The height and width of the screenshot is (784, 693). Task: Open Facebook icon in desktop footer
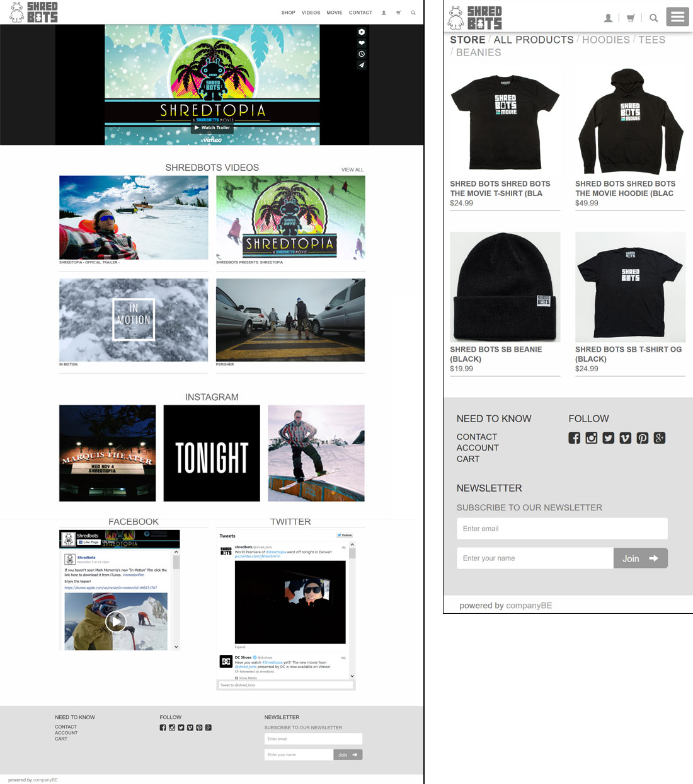point(163,727)
